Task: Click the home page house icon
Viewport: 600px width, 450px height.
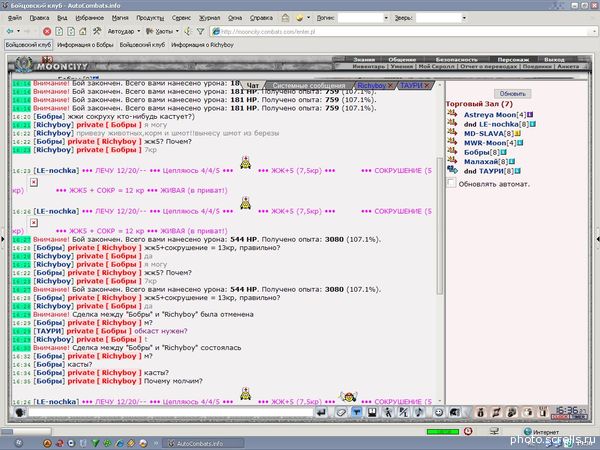Action: 83,31
